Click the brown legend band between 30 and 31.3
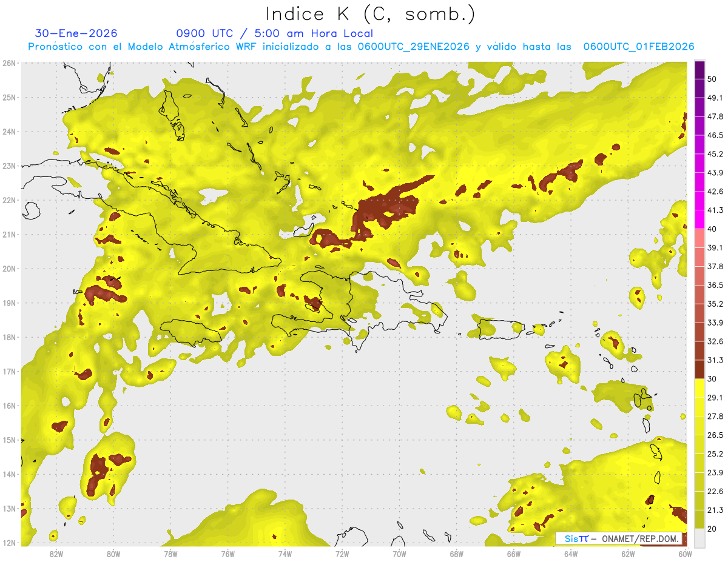The height and width of the screenshot is (562, 728). pos(699,369)
